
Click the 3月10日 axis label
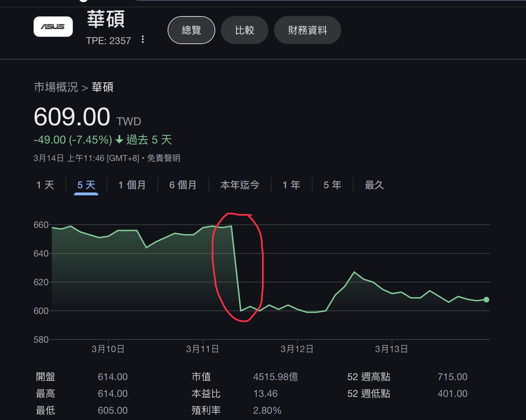coord(108,349)
